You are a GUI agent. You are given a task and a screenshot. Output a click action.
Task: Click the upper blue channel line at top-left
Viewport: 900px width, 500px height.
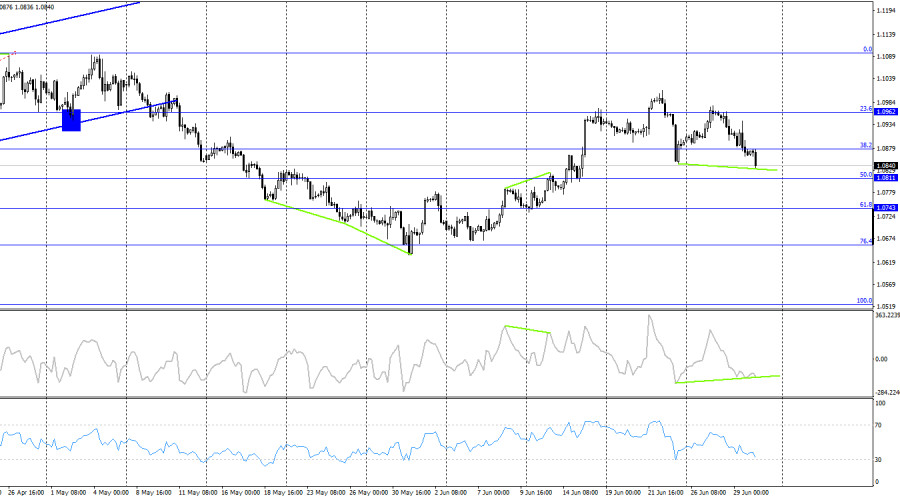tap(70, 23)
